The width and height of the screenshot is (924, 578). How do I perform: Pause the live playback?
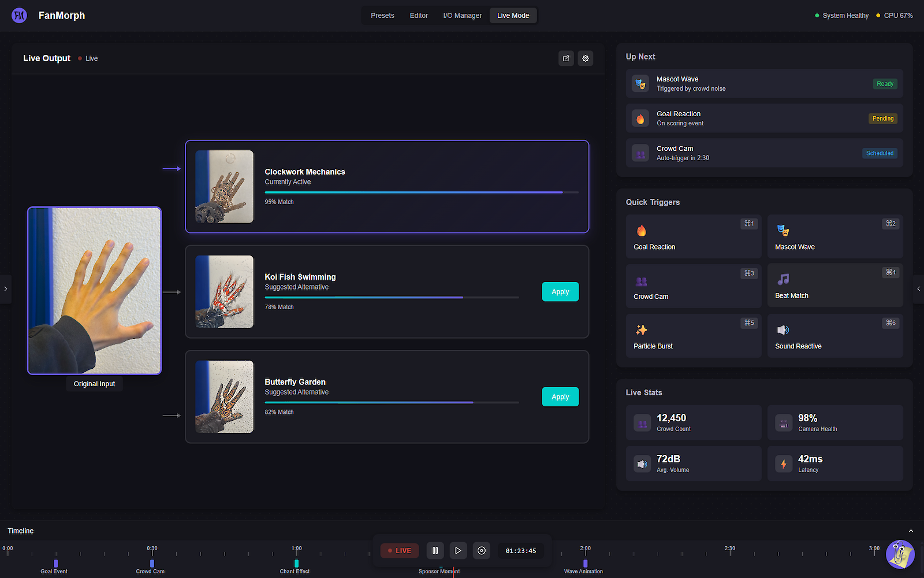click(435, 551)
